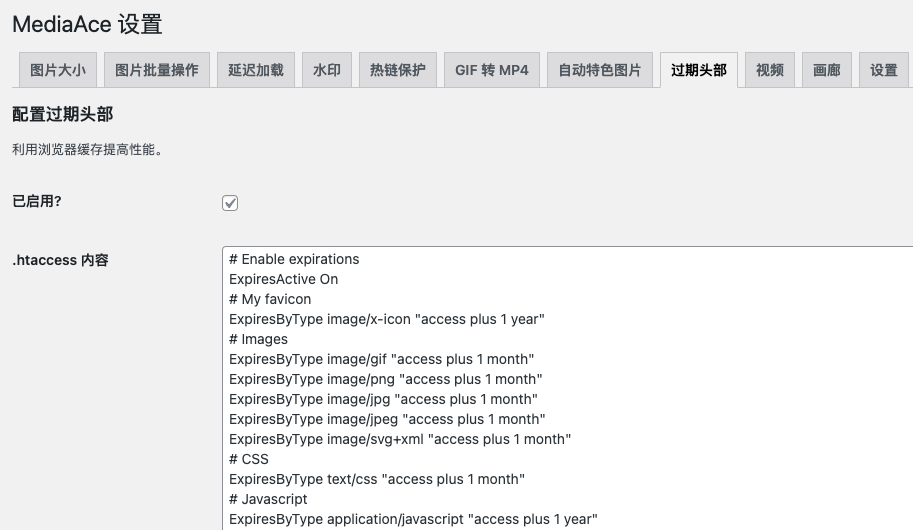Screen dimensions: 913x530
Task: Go to the 水印 tab
Action: pos(327,70)
